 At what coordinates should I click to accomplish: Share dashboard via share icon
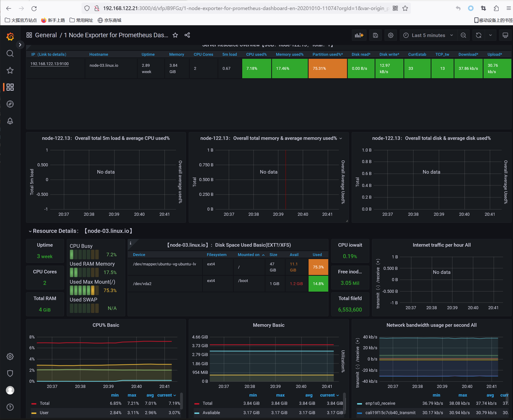187,35
